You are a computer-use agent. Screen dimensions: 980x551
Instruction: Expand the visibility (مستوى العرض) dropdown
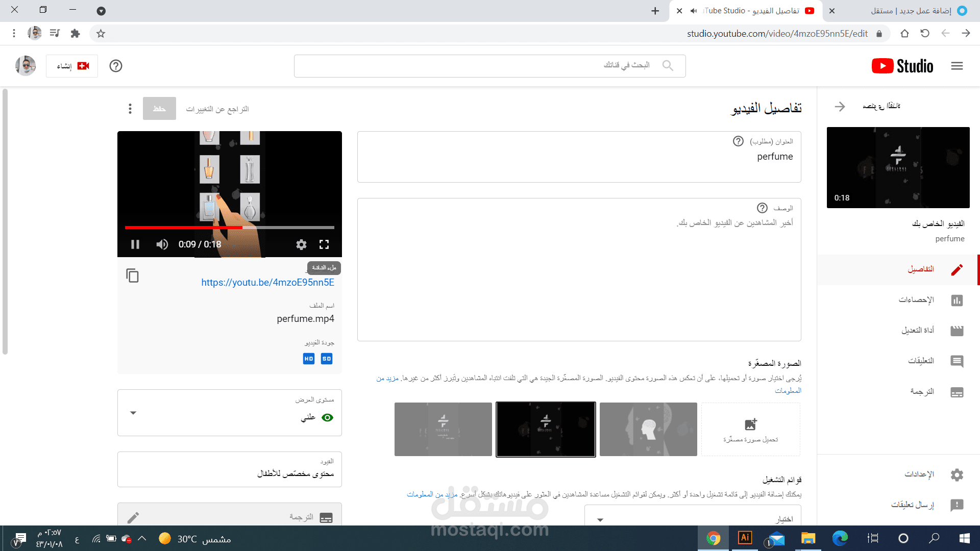coord(133,413)
